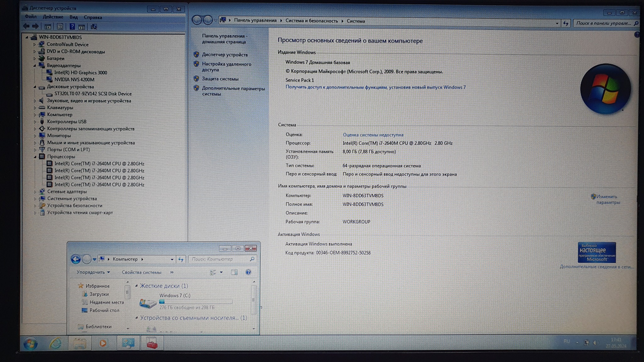Click the Windows 7 (C:) disk usage bar
Viewport: 644px width, 362px height.
(x=196, y=302)
